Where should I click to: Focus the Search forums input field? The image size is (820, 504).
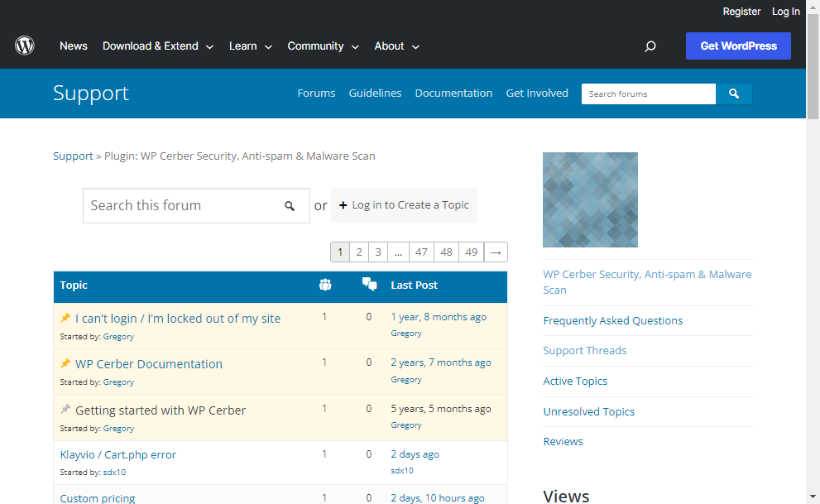649,94
